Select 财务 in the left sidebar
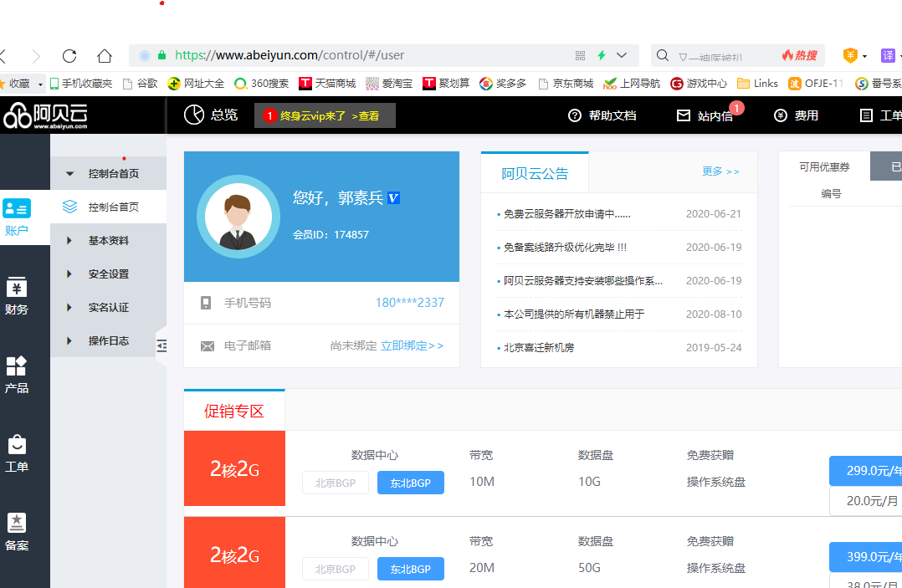 tap(17, 297)
